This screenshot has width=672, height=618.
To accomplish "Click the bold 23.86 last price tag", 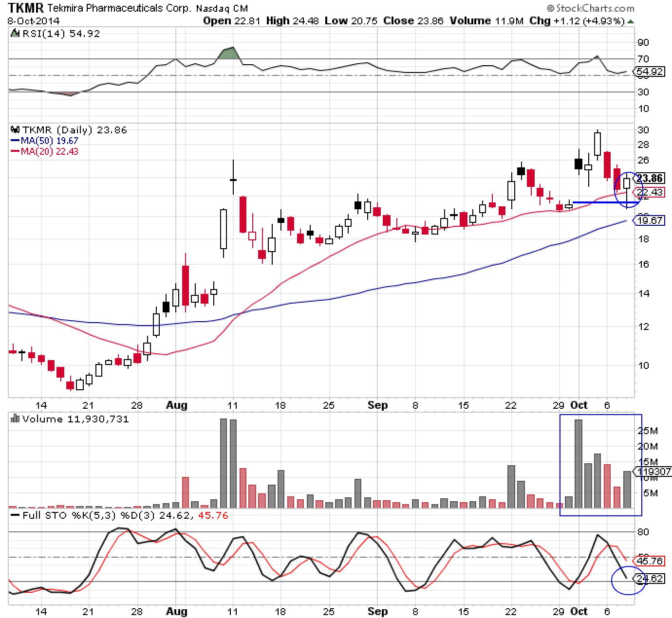I will click(650, 179).
